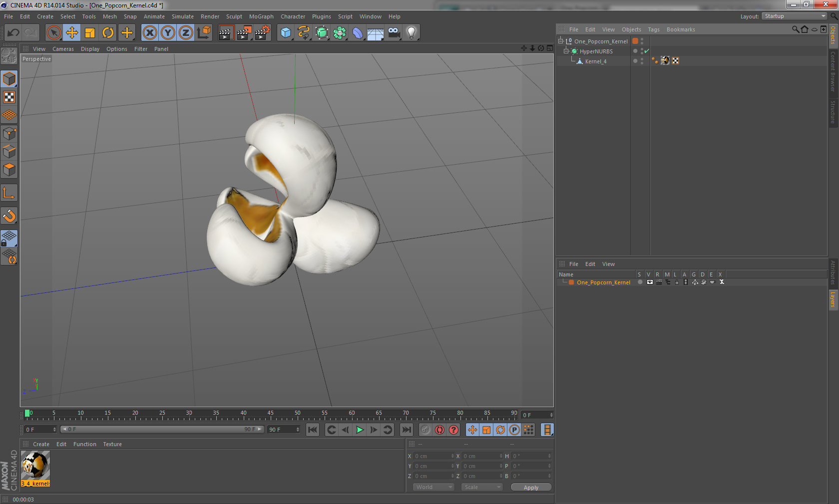Screen dimensions: 839x504
Task: Toggle Z axis lock
Action: click(x=186, y=33)
